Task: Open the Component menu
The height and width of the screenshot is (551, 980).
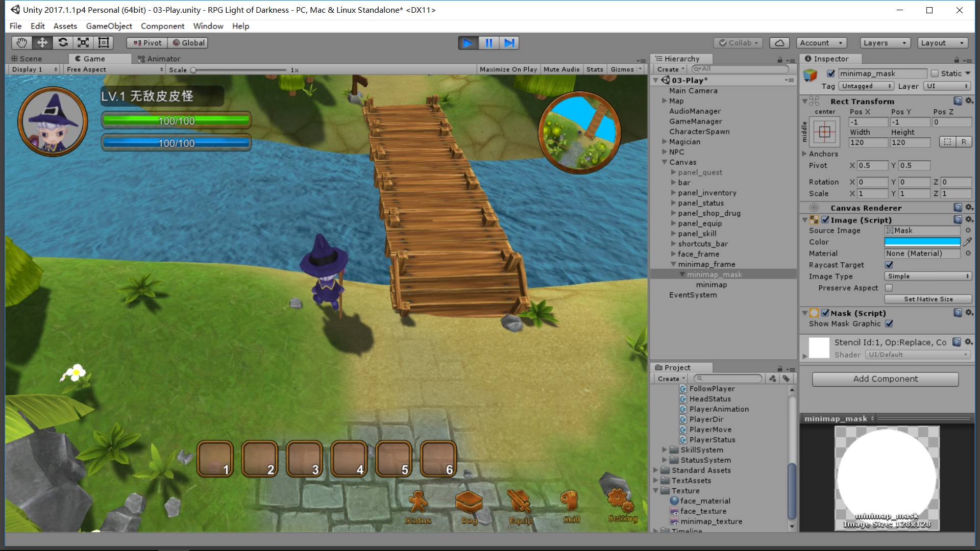Action: point(162,26)
